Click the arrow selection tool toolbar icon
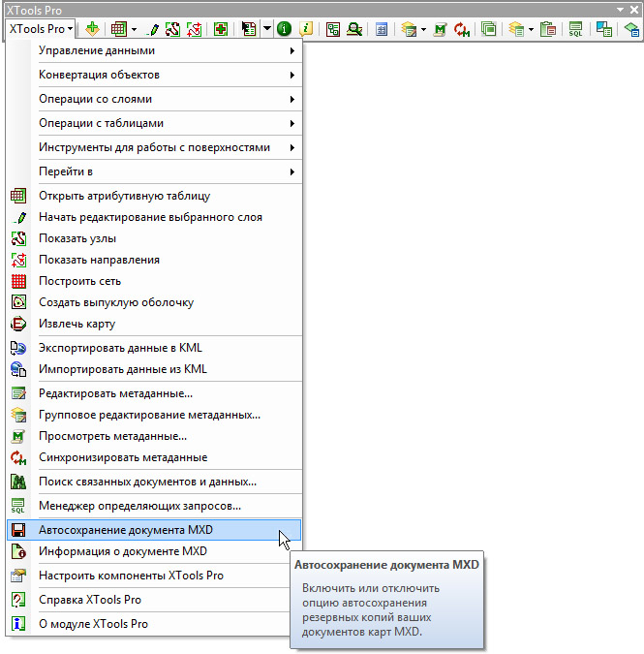644x654 pixels. tap(249, 29)
